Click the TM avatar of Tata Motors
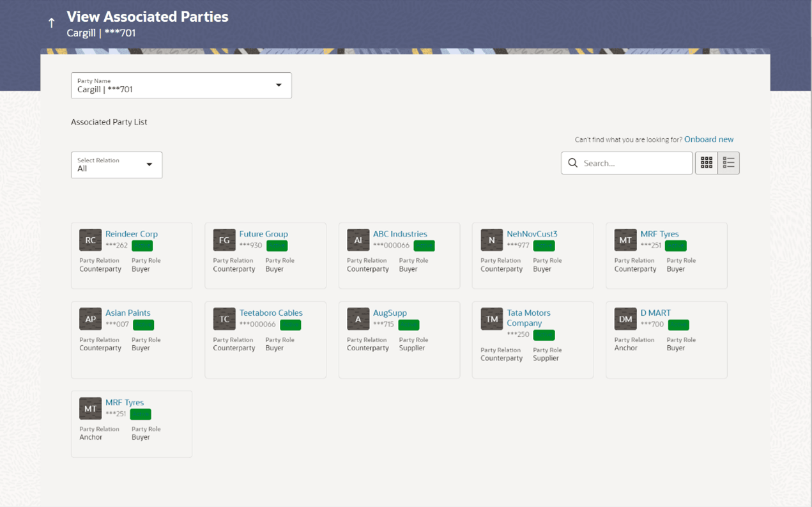The image size is (812, 507). [x=491, y=318]
